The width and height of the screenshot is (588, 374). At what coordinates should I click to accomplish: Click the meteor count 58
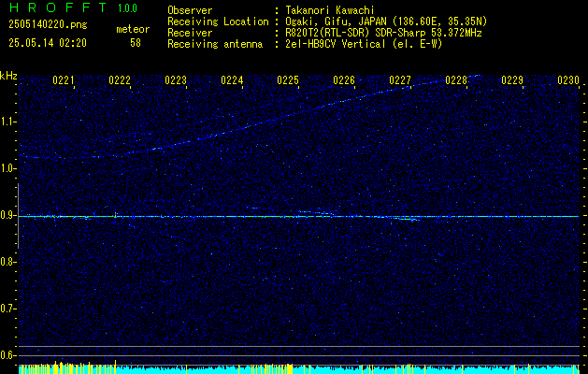(x=136, y=43)
